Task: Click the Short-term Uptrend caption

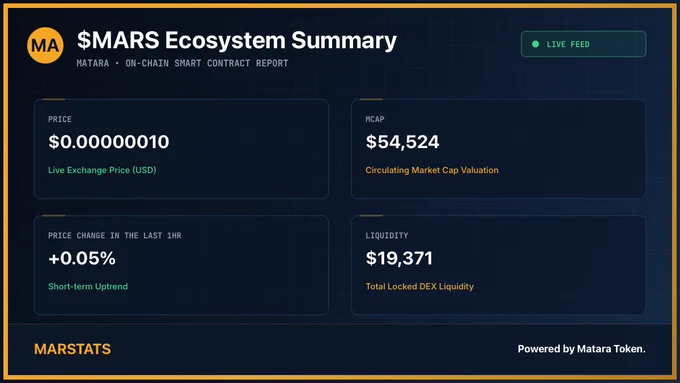Action: point(88,286)
